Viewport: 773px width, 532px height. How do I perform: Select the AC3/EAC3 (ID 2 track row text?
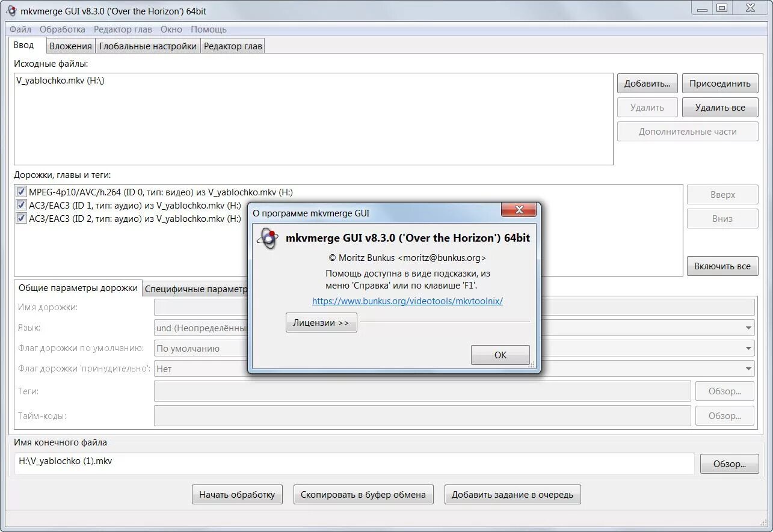coord(135,219)
